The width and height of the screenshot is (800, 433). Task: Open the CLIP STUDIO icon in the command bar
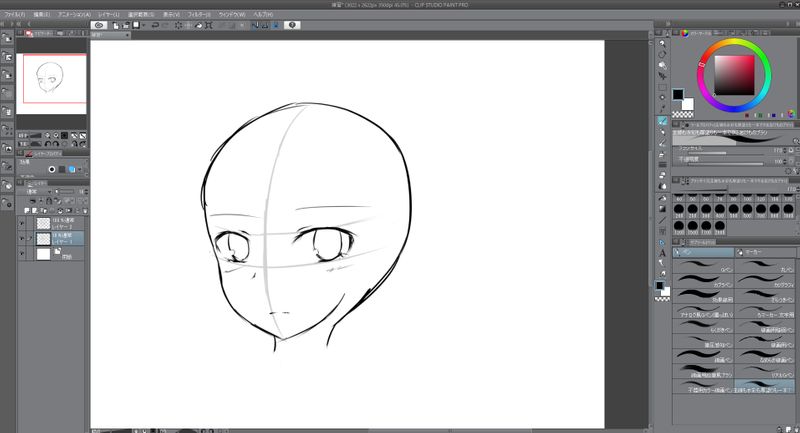(x=100, y=25)
